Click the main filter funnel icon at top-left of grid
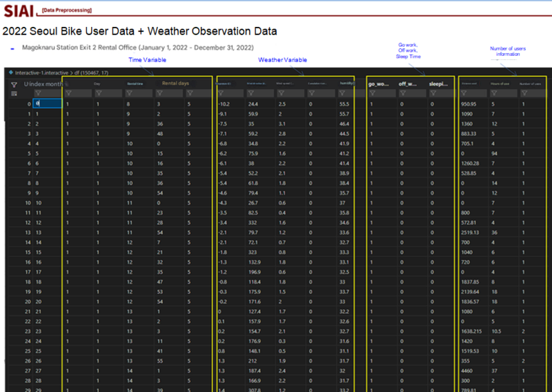Viewport: 552px width, 392px height. click(14, 84)
